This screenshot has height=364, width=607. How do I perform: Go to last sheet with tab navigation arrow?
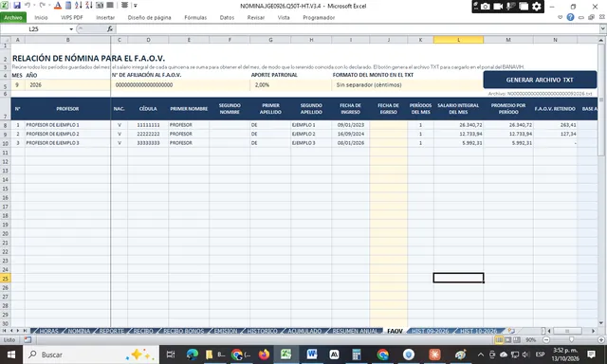25,331
